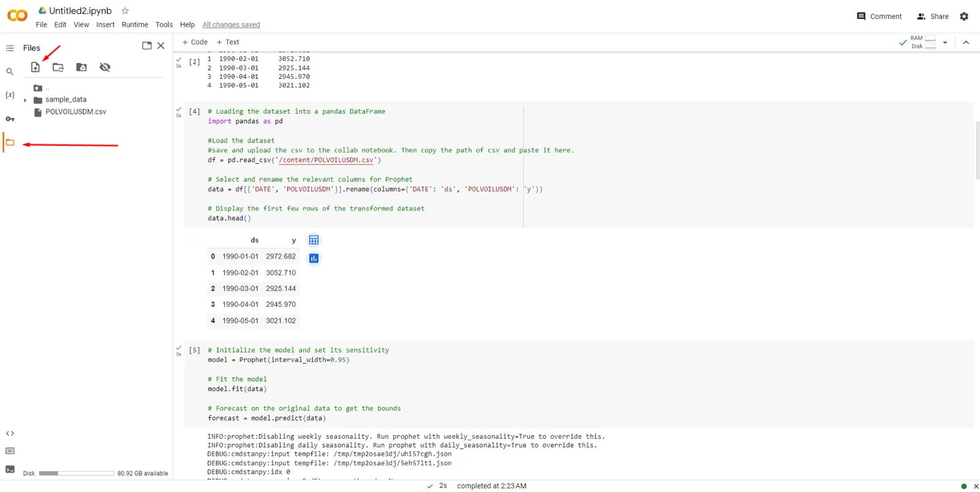980x492 pixels.
Task: Upload a file to session storage
Action: [36, 67]
